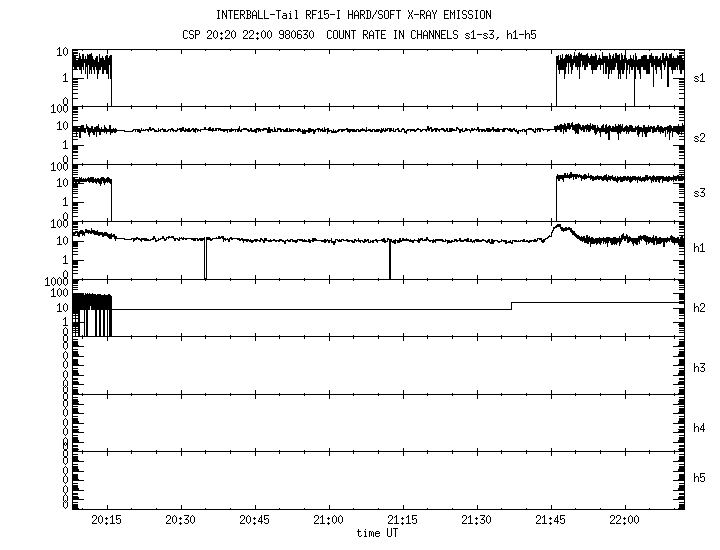Click the h1 channel label
The width and height of the screenshot is (720, 550).
700,249
